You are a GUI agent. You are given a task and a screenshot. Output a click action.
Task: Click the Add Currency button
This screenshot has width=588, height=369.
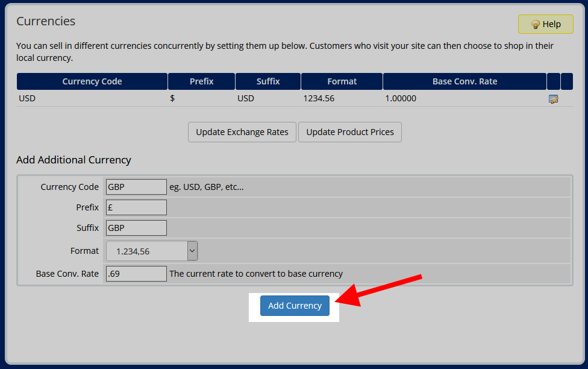(x=295, y=306)
